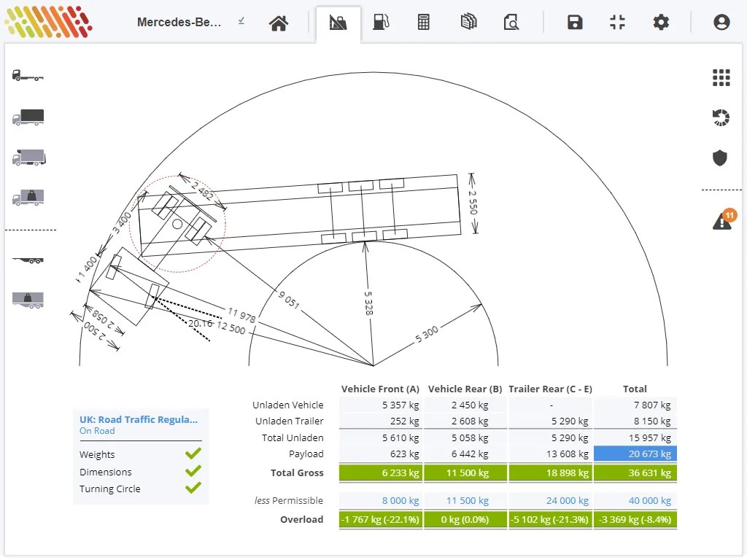The image size is (747, 560).
Task: Open the grid view selector icon
Action: point(721,77)
